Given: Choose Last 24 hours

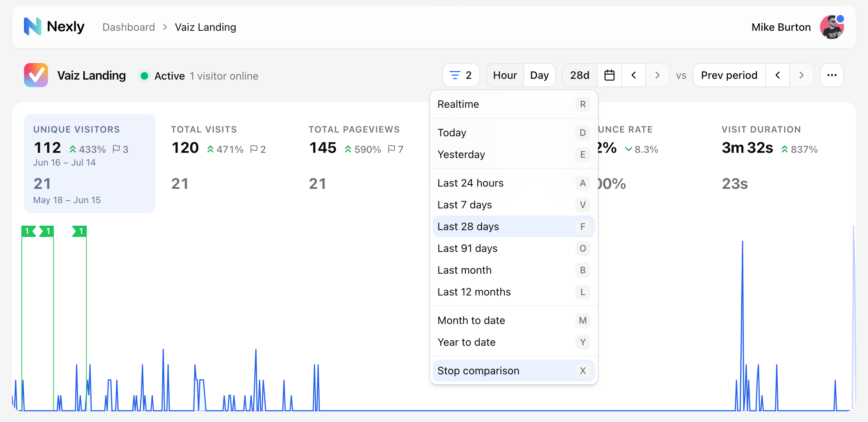Looking at the screenshot, I should click(514, 183).
